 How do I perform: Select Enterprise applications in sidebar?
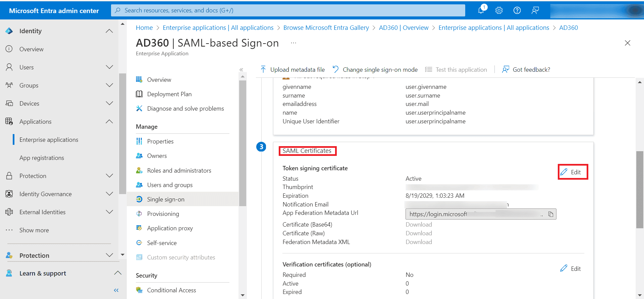tap(49, 140)
